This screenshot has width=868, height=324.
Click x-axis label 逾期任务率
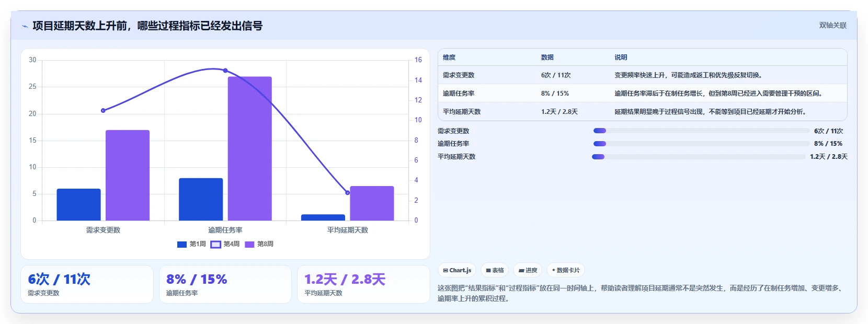point(225,230)
